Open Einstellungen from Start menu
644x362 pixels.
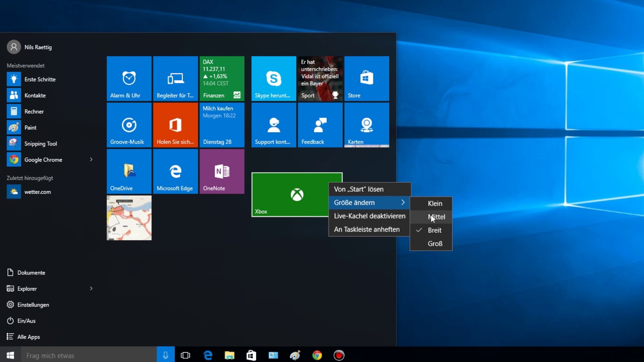pos(33,305)
